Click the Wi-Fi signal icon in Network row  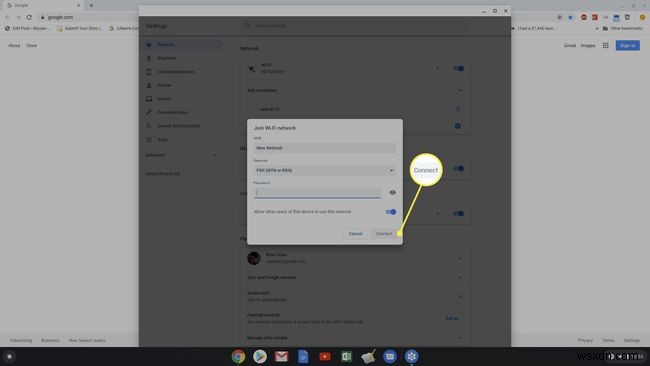[252, 69]
